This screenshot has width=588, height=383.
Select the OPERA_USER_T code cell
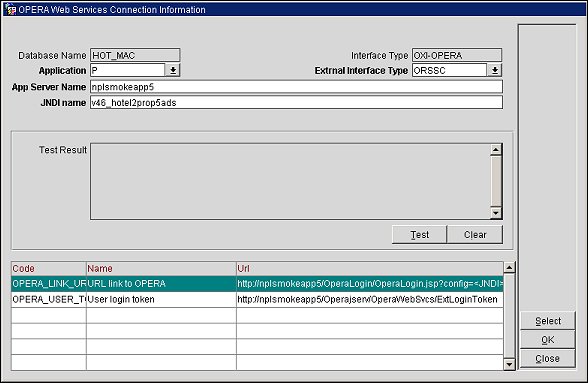pos(49,299)
